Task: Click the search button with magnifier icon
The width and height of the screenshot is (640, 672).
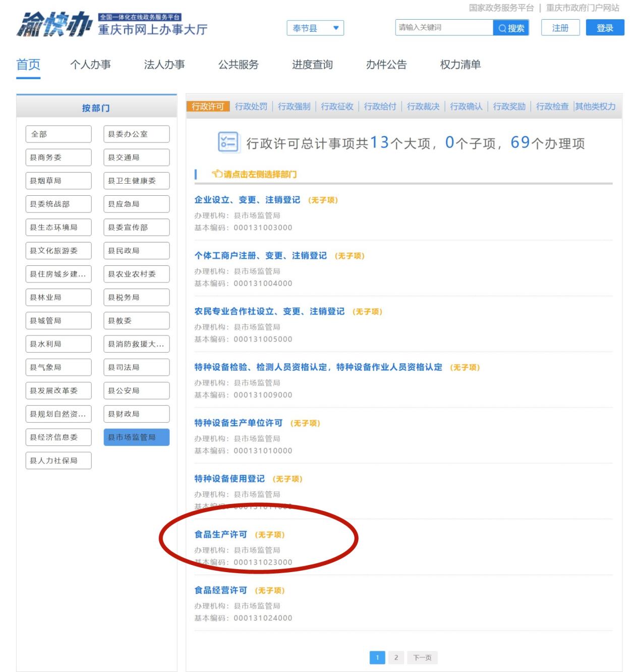Action: tap(511, 28)
